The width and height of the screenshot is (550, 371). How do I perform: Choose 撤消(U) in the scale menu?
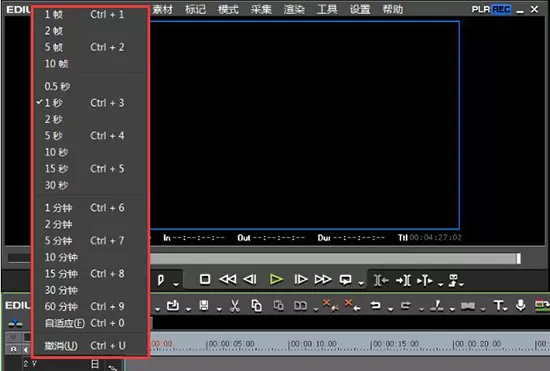coord(91,346)
